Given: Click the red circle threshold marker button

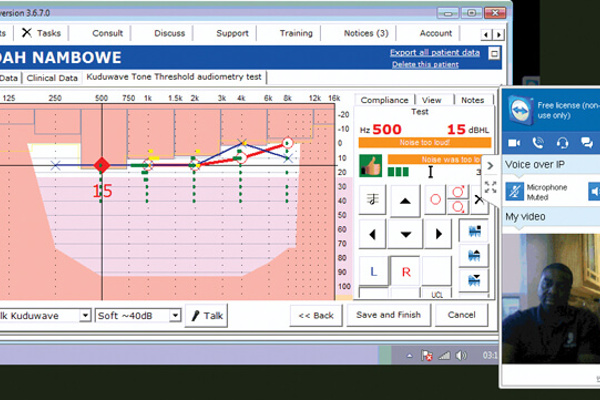Looking at the screenshot, I should 436,199.
